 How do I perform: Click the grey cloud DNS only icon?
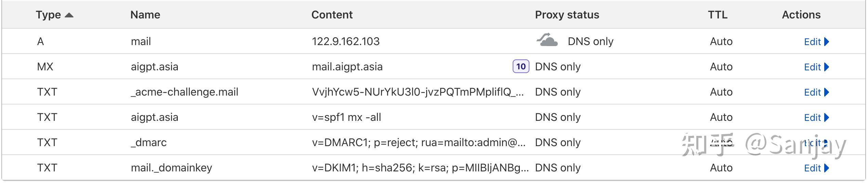coord(547,40)
